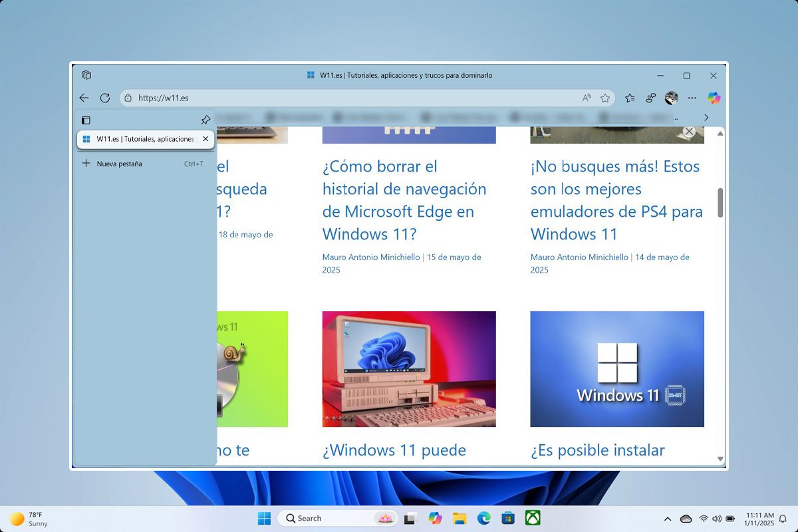The image size is (798, 532).
Task: Open Nueva pestaña new tab
Action: point(146,164)
